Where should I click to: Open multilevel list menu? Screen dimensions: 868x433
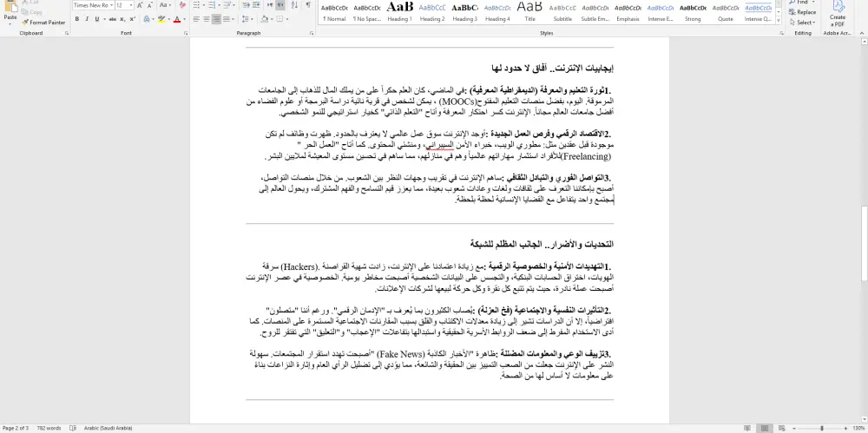coord(228,5)
